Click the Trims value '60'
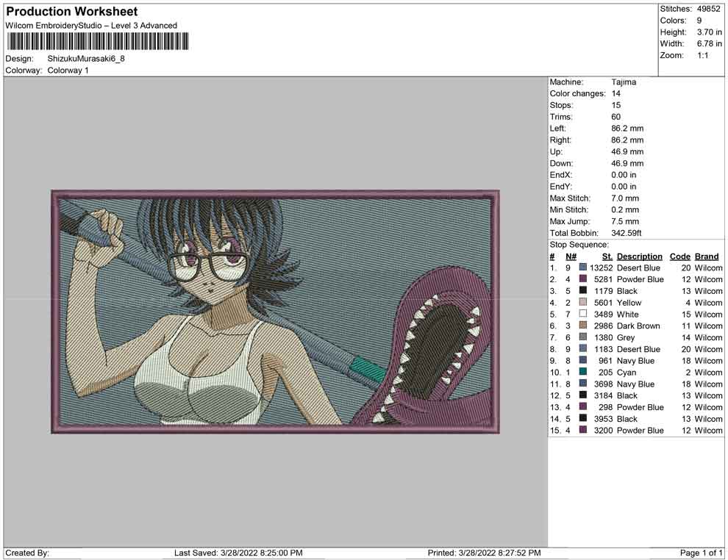Image resolution: width=728 pixels, height=560 pixels. tap(615, 117)
